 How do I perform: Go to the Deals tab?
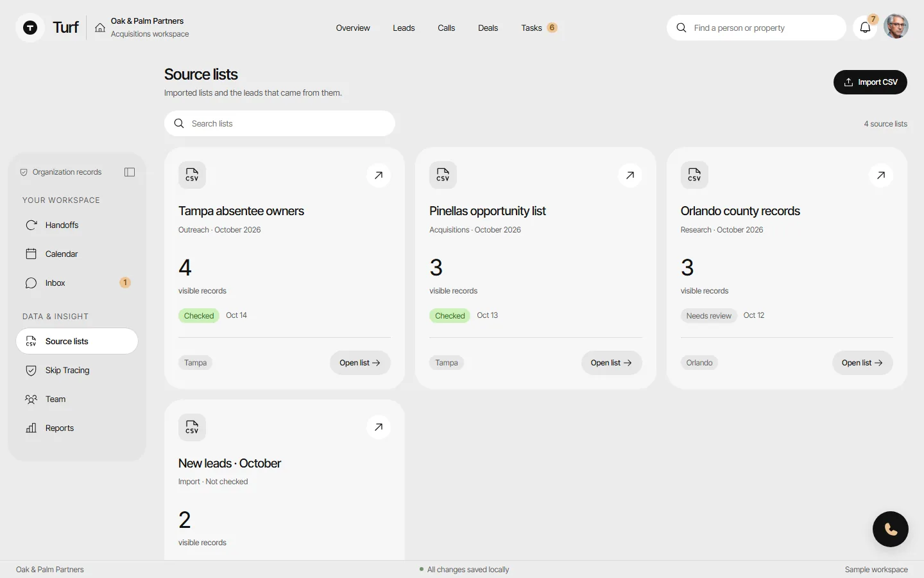coord(488,28)
